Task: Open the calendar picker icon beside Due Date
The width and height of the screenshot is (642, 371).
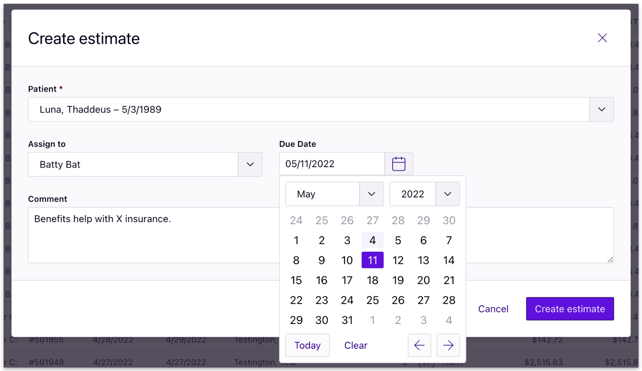Action: tap(399, 164)
